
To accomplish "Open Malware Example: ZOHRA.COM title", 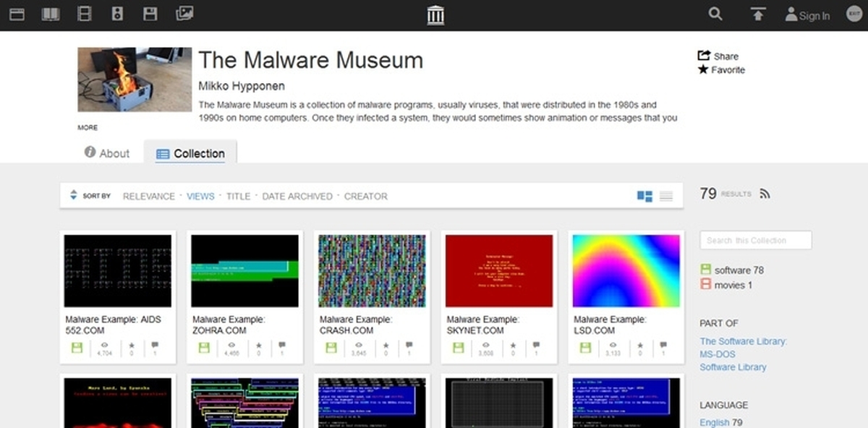I will pyautogui.click(x=229, y=325).
